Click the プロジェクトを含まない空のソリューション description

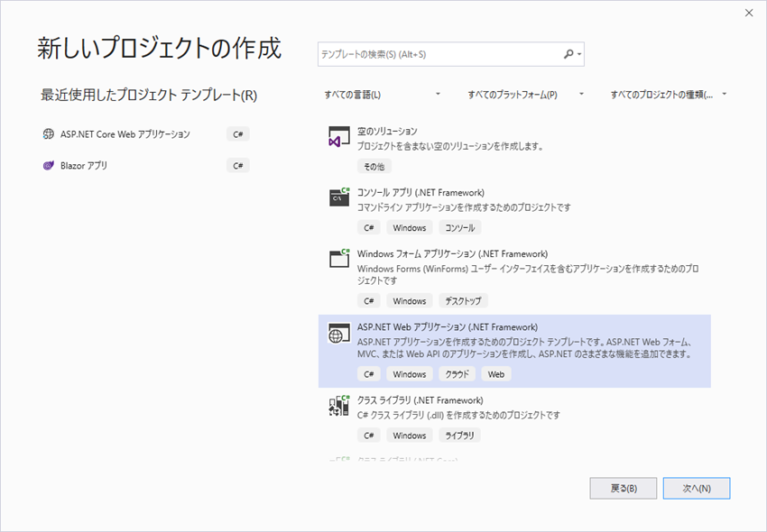point(450,146)
